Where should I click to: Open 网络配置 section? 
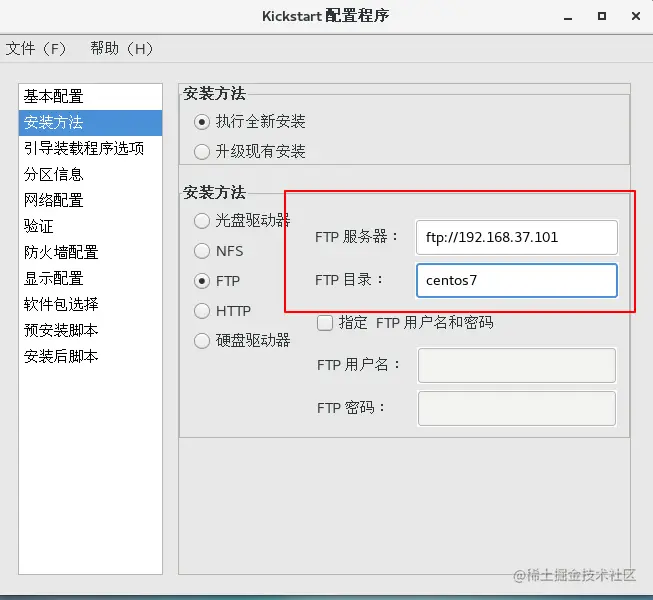(90, 200)
